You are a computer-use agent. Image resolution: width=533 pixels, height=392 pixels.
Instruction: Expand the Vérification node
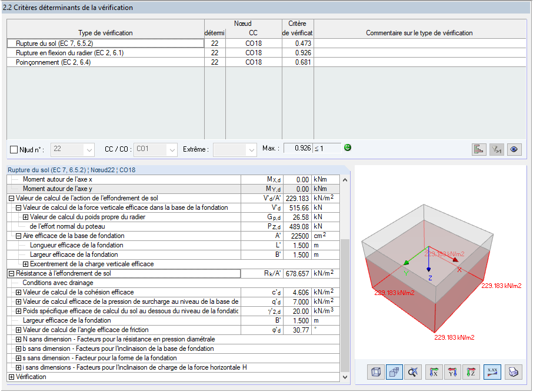pos(11,377)
